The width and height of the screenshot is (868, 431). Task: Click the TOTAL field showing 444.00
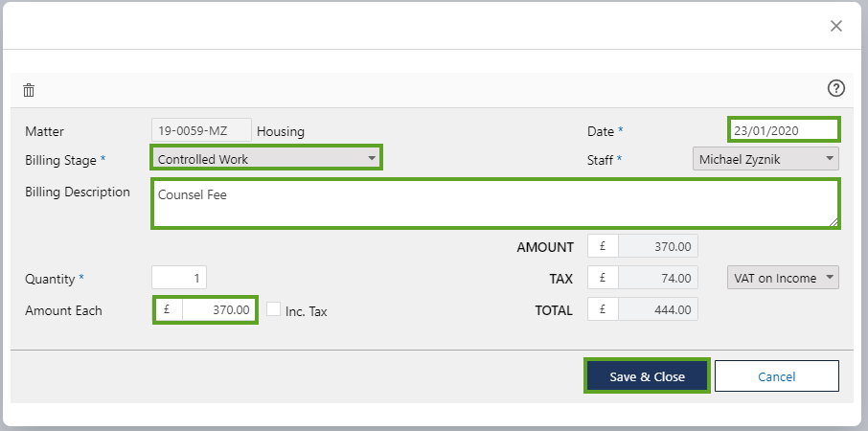[657, 309]
